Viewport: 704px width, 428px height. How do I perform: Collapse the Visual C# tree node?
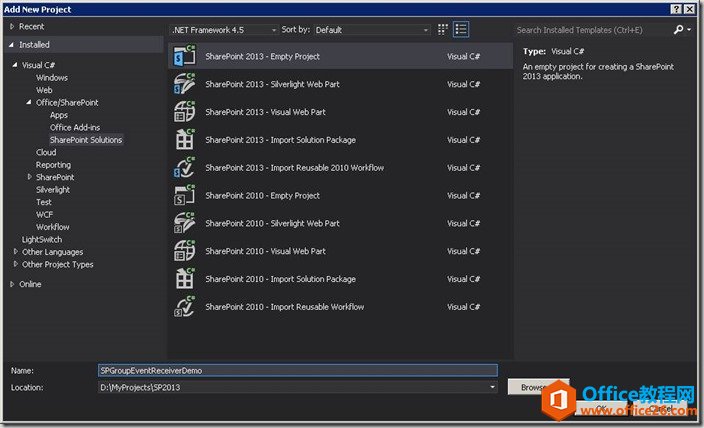pyautogui.click(x=15, y=65)
